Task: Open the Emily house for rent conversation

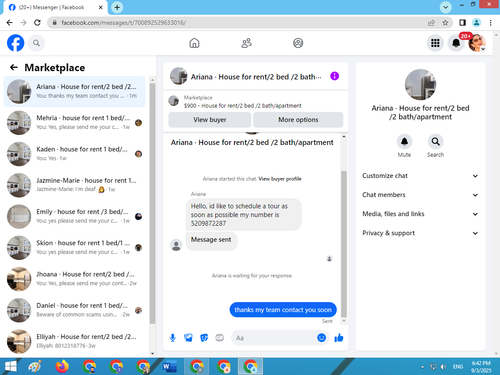Action: (x=74, y=216)
